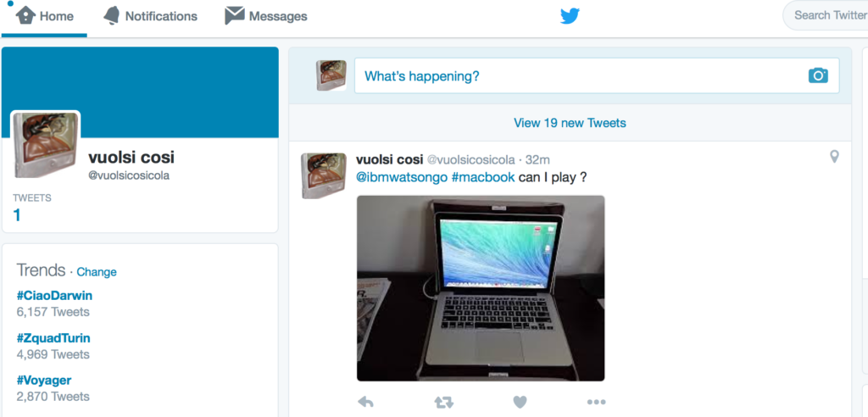The image size is (868, 417).
Task: Go to the Messages tab
Action: coord(265,17)
